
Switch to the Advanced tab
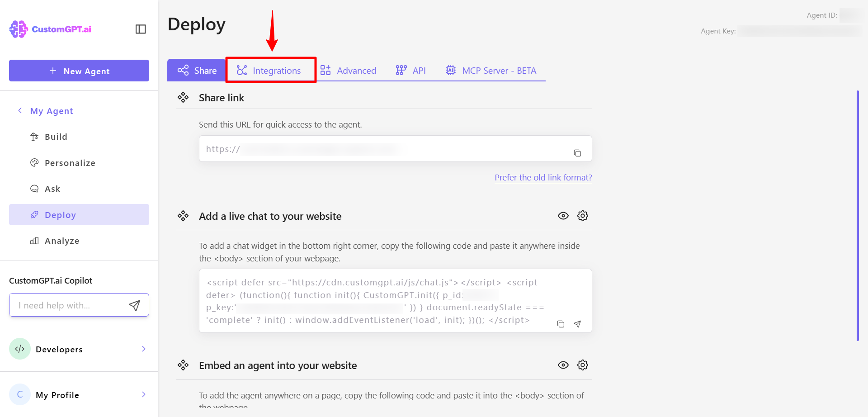pyautogui.click(x=348, y=71)
